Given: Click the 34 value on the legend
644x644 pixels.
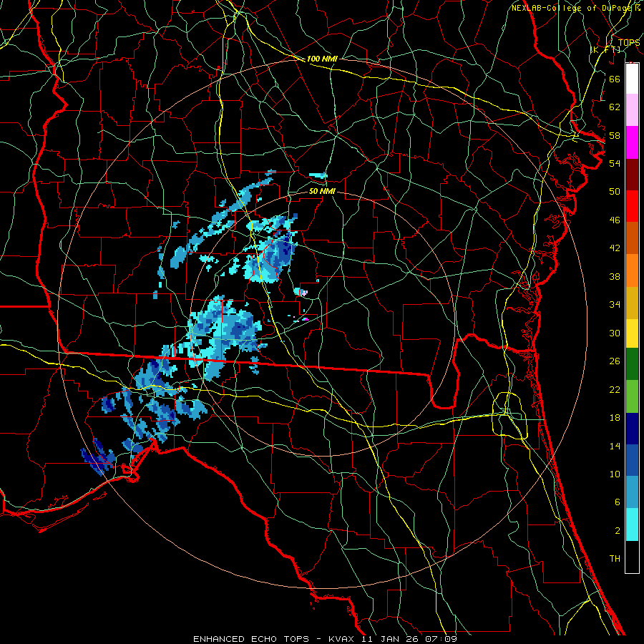Looking at the screenshot, I should click(x=615, y=305).
